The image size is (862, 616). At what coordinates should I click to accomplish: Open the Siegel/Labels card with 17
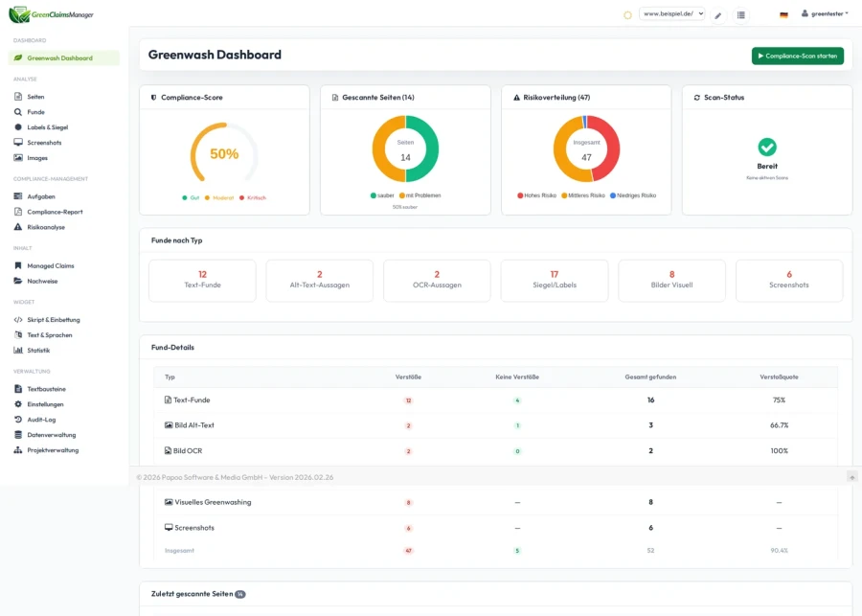[555, 281]
